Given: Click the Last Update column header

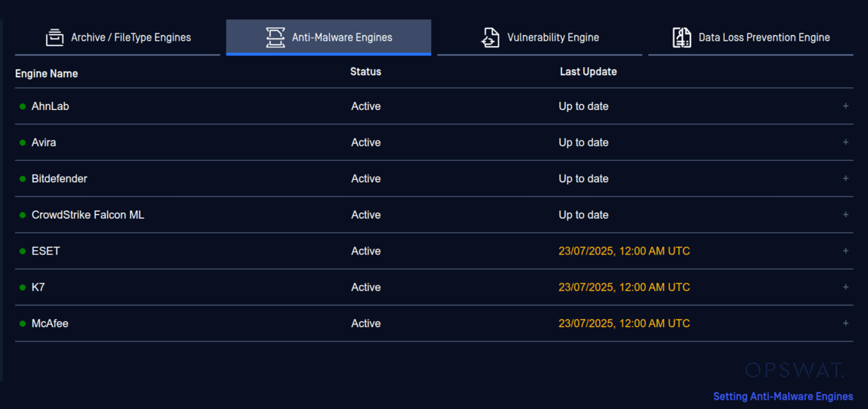Looking at the screenshot, I should (588, 72).
